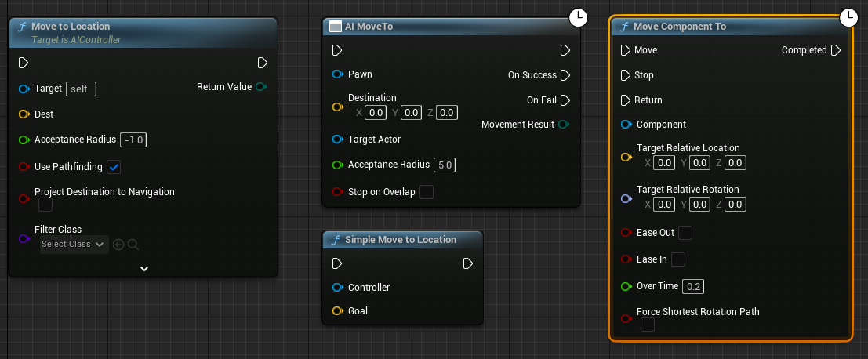Click Acceptance Radius -1.0 value field
Screen dimensions: 868x359
point(133,140)
